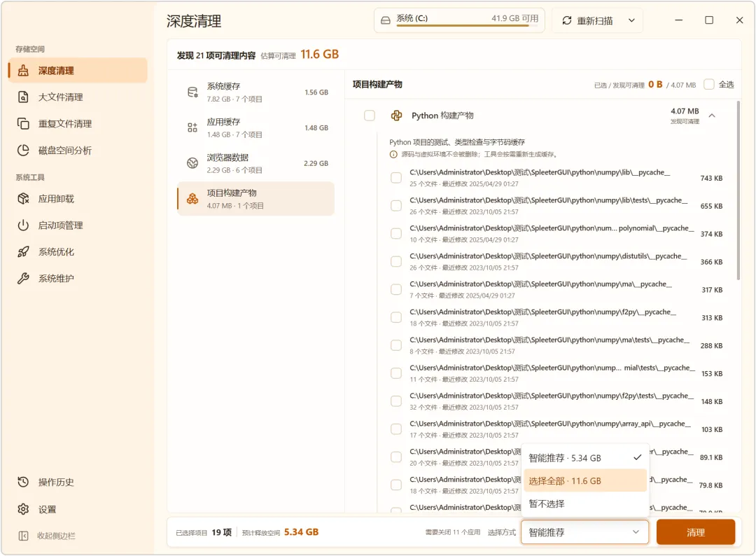This screenshot has height=556, width=756.
Task: Open the 选择方式 智能推荐 dropdown
Action: 584,532
